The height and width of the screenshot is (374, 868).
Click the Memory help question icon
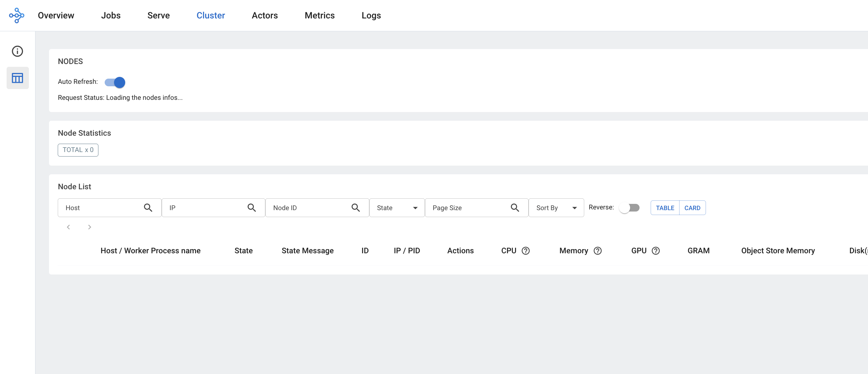[598, 251]
